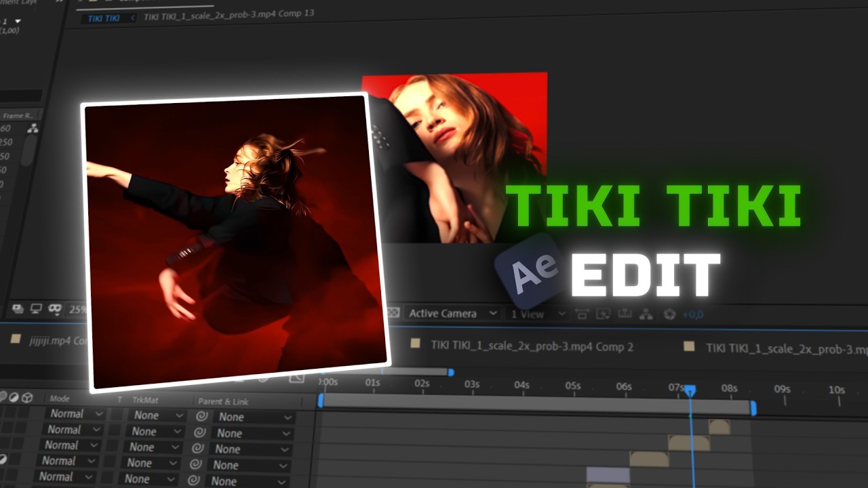Toggle the 3D switch checkbox on first layer row

click(23, 412)
